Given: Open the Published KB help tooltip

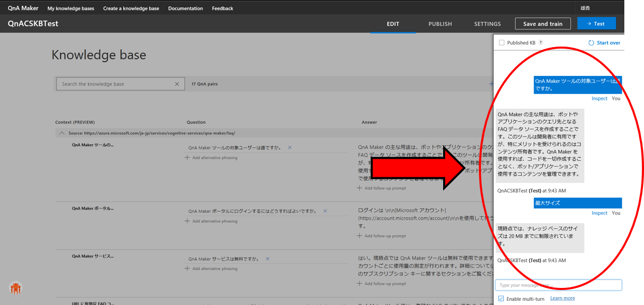Looking at the screenshot, I should [x=541, y=42].
